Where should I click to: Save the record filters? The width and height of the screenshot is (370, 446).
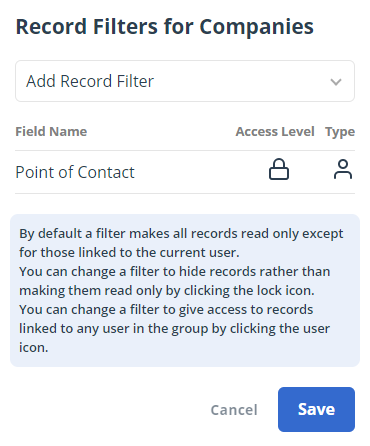(316, 409)
